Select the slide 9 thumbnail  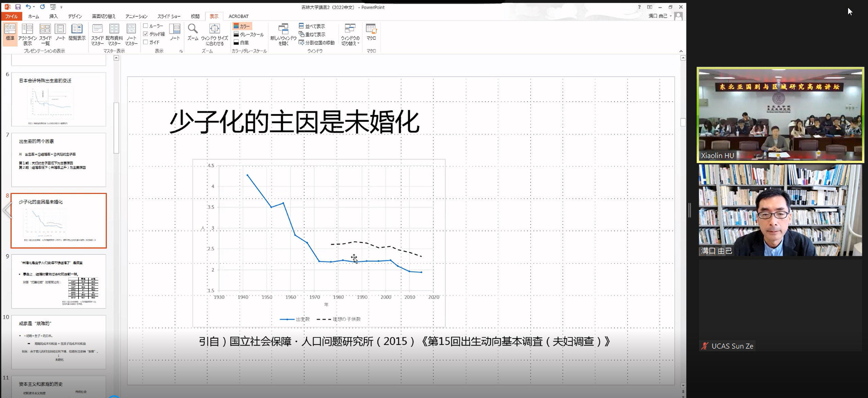pyautogui.click(x=58, y=281)
